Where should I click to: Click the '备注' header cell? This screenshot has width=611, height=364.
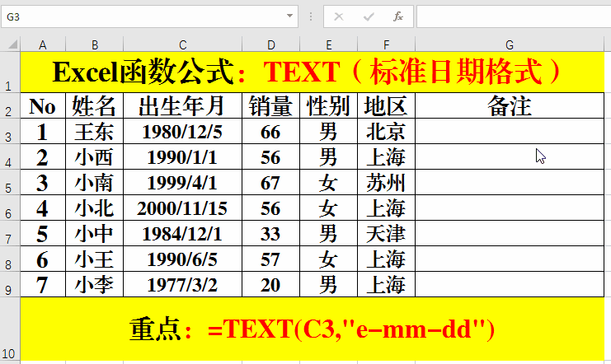(x=510, y=105)
